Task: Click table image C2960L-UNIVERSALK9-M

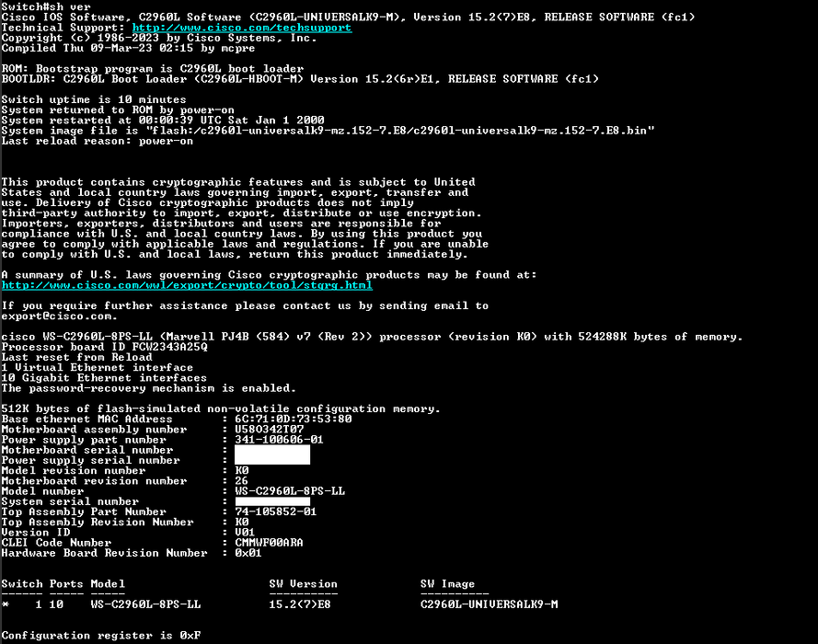Action: pos(489,604)
